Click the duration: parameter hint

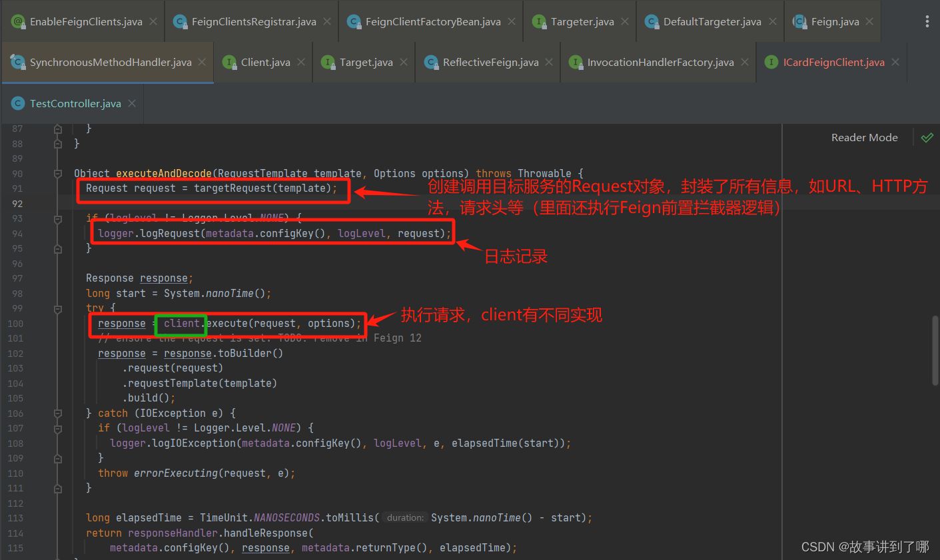(x=404, y=518)
